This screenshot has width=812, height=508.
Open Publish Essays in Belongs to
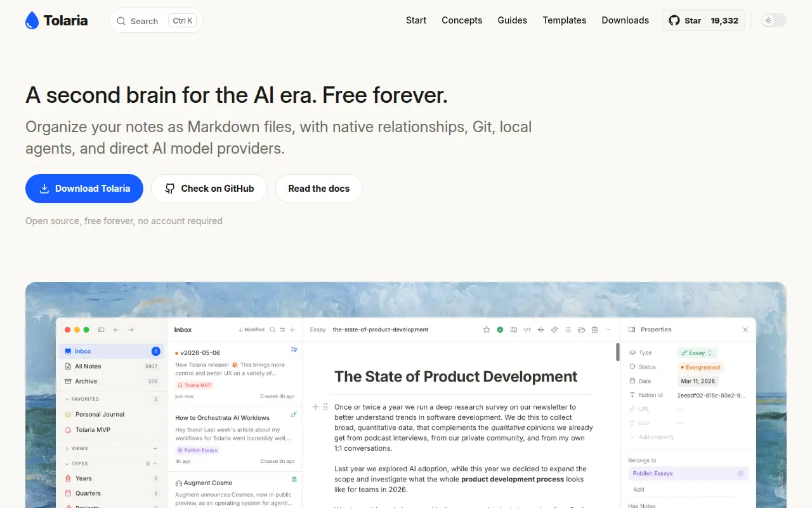pos(688,473)
